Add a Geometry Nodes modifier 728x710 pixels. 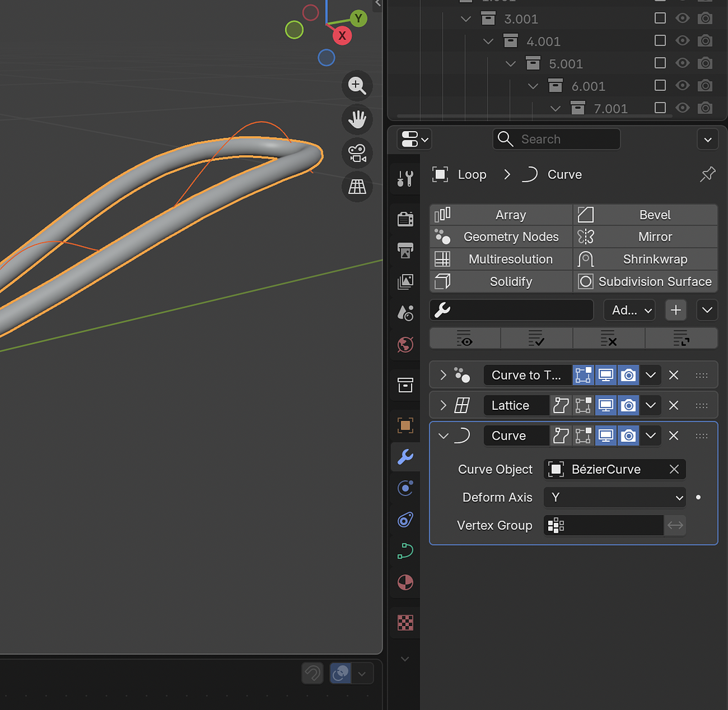click(501, 237)
